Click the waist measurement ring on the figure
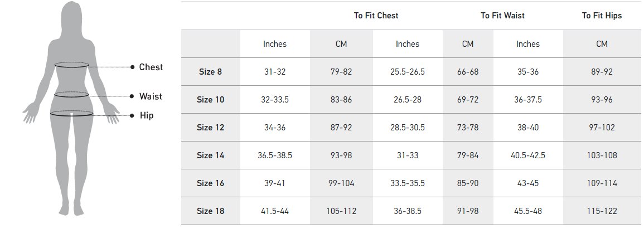Viewport: 644px width, 229px height. point(71,94)
